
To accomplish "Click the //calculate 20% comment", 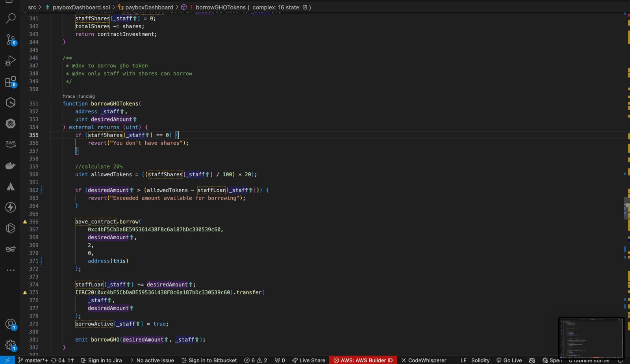I will (99, 166).
